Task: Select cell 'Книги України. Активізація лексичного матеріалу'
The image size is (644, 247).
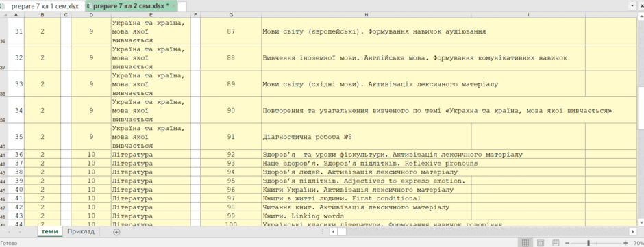Action: click(x=367, y=190)
